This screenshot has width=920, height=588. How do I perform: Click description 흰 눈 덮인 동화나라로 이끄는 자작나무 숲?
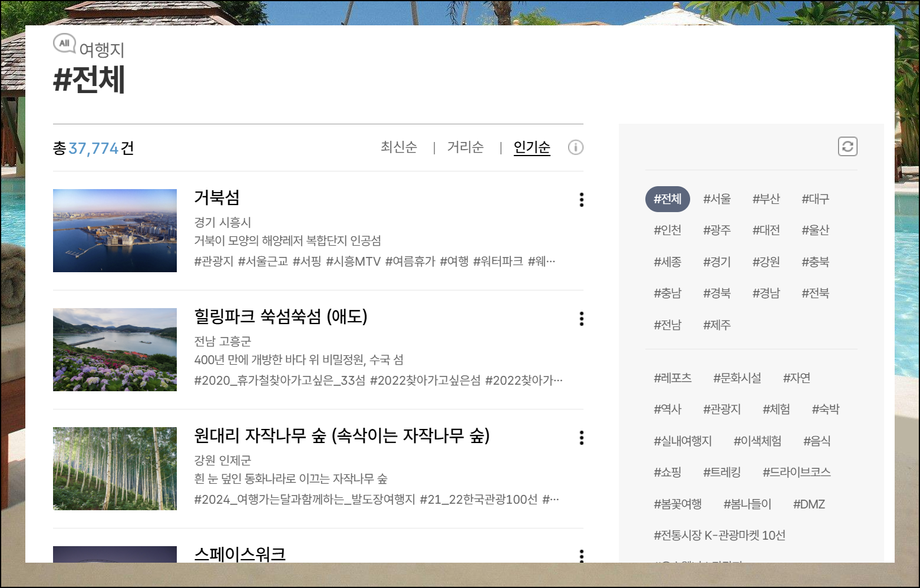[291, 479]
